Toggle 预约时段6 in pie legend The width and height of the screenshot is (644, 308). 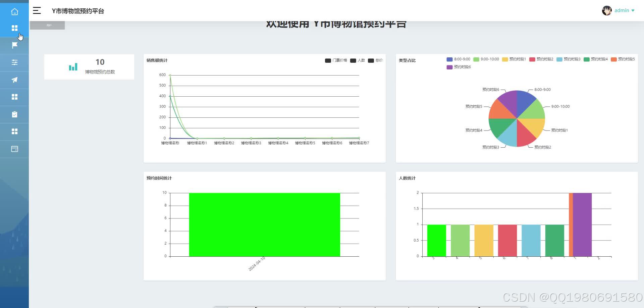tap(459, 67)
